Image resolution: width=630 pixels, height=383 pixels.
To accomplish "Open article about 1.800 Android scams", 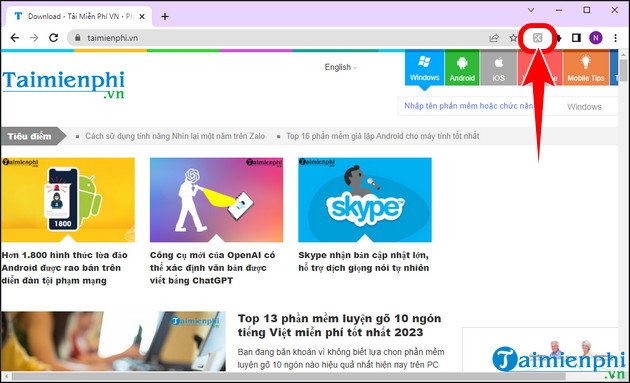I will tap(64, 268).
